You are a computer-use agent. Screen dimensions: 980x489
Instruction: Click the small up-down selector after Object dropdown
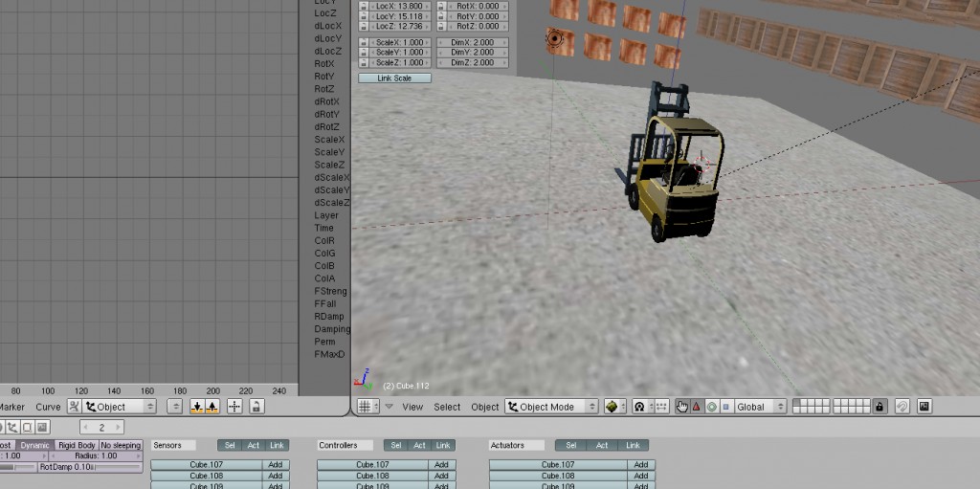(176, 407)
